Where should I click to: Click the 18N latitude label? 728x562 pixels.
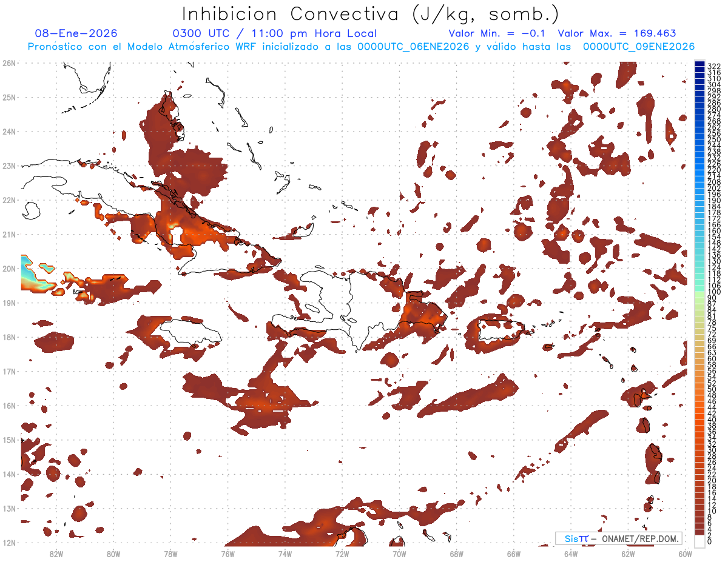point(9,337)
